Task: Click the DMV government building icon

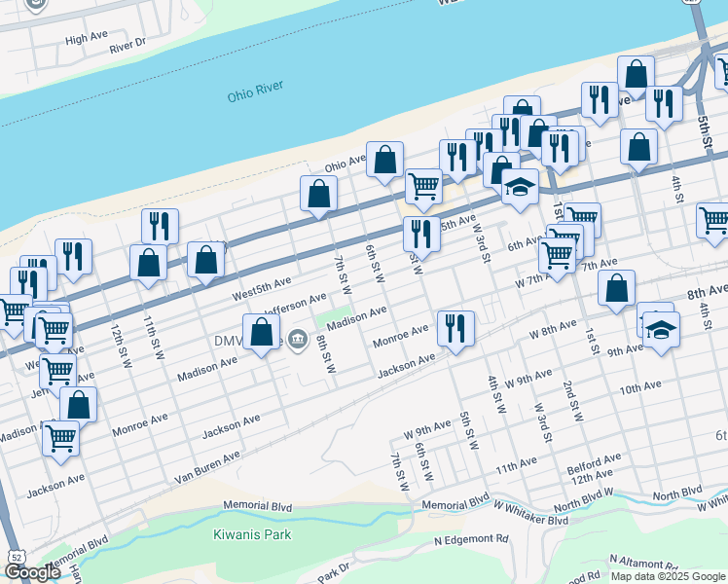Action: pos(299,340)
